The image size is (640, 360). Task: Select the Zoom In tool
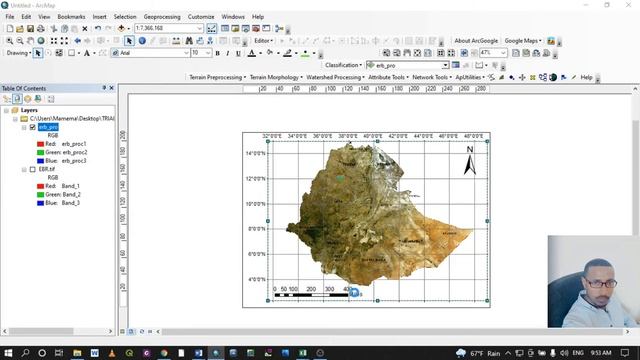pos(10,41)
